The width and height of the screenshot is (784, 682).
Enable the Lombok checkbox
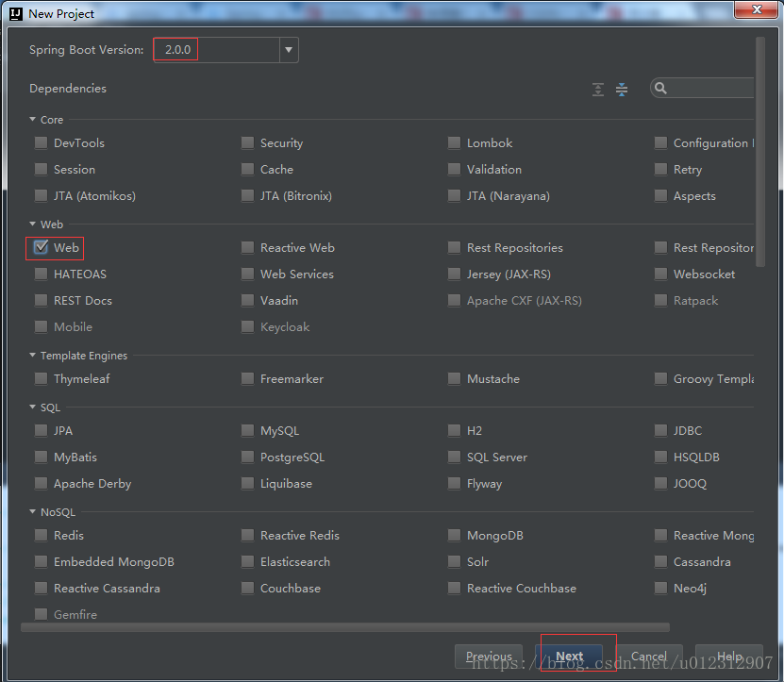454,143
